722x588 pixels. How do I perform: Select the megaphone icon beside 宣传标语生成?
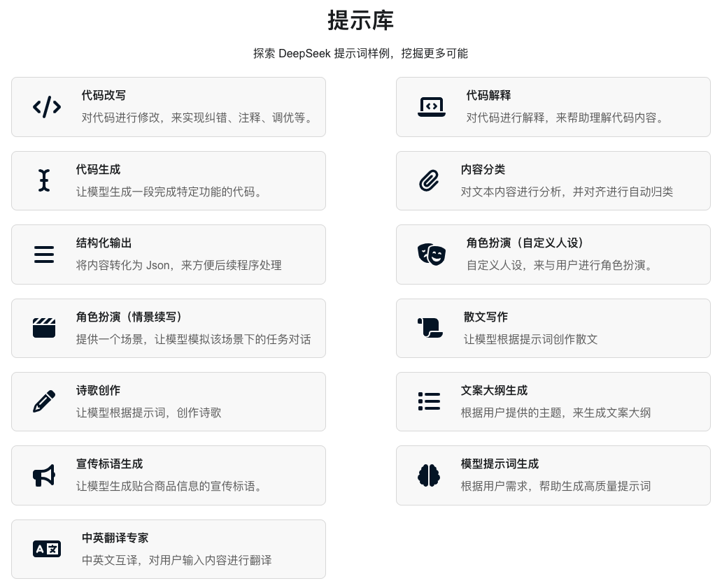pyautogui.click(x=44, y=475)
